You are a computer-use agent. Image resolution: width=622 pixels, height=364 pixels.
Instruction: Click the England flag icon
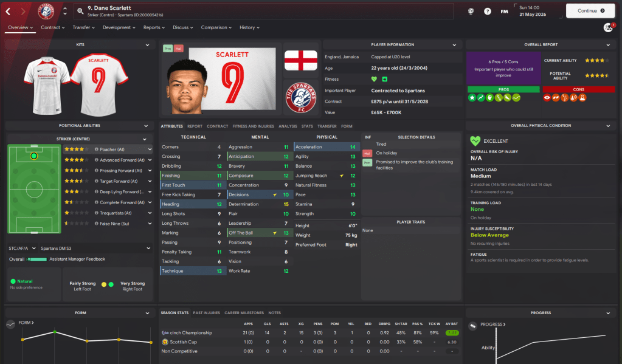click(x=301, y=60)
